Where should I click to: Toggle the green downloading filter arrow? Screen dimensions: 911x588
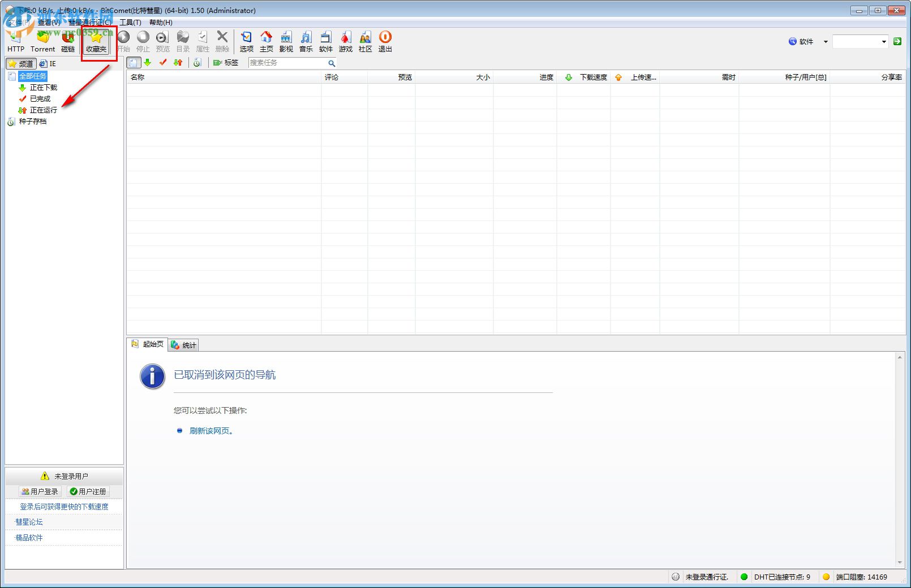tap(148, 63)
